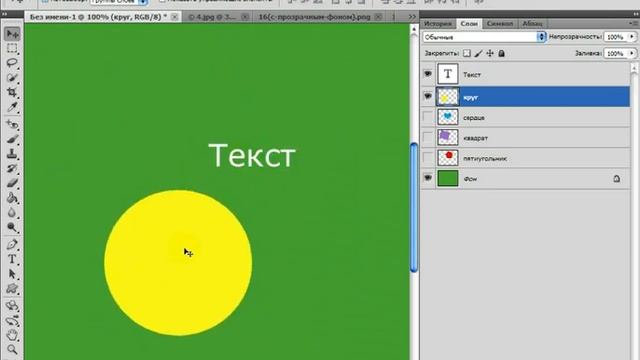The height and width of the screenshot is (360, 640).
Task: Select the Clone Stamp tool
Action: pyautogui.click(x=12, y=154)
